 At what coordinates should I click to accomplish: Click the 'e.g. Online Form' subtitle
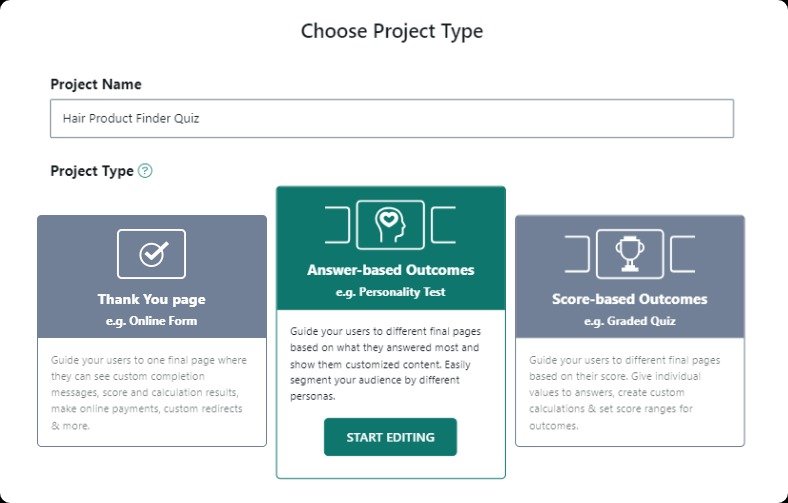click(151, 321)
